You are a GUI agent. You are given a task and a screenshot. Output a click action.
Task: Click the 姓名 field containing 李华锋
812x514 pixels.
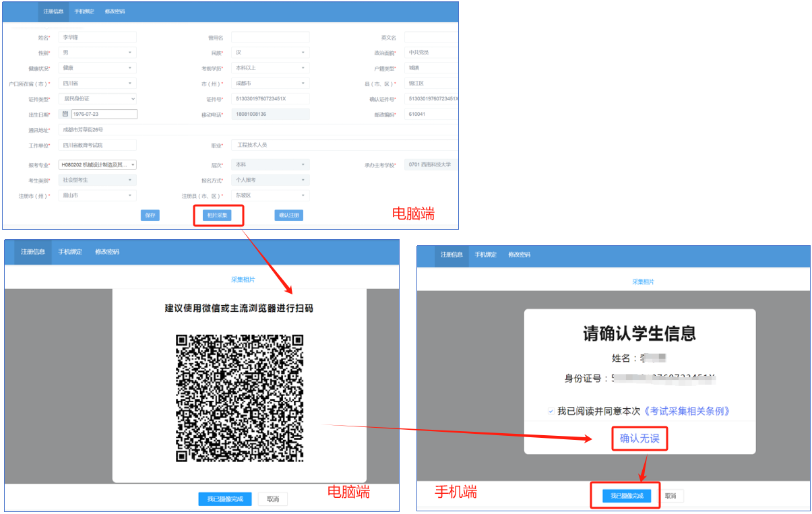(97, 38)
